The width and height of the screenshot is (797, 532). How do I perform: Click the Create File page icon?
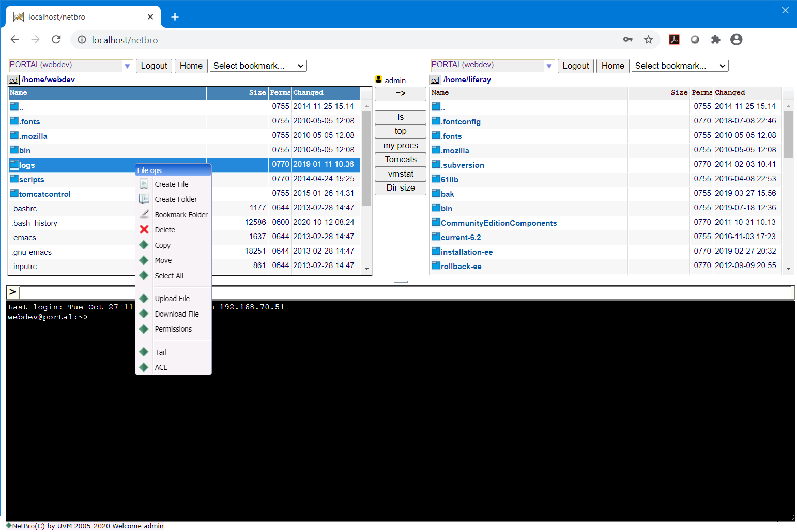144,184
